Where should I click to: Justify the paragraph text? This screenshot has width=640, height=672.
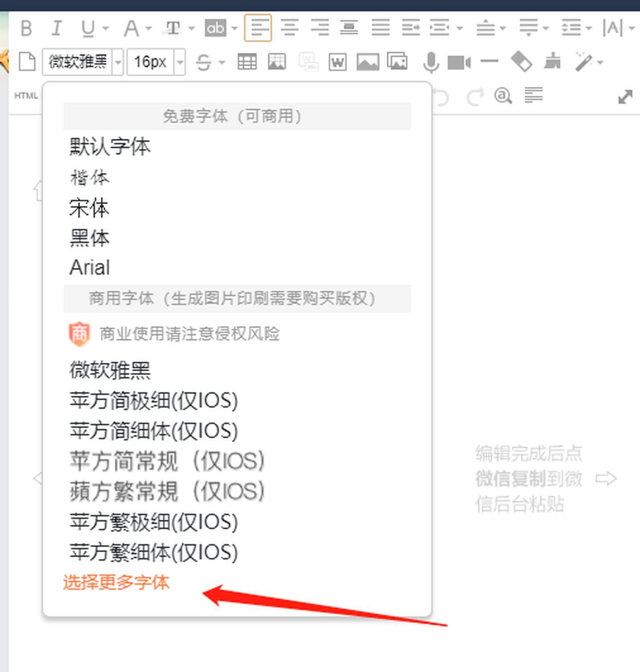click(380, 28)
